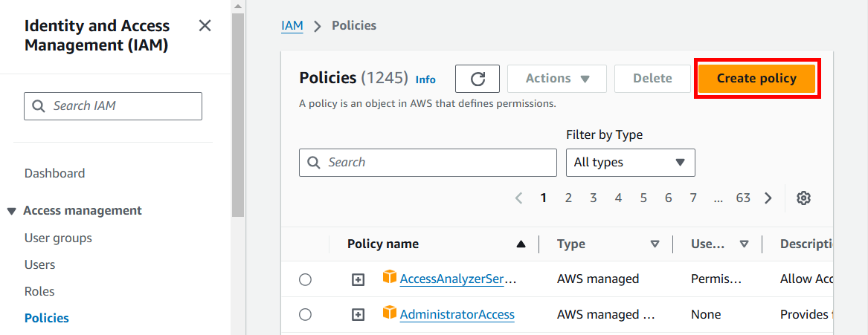
Task: Go to page 5
Action: 643,198
